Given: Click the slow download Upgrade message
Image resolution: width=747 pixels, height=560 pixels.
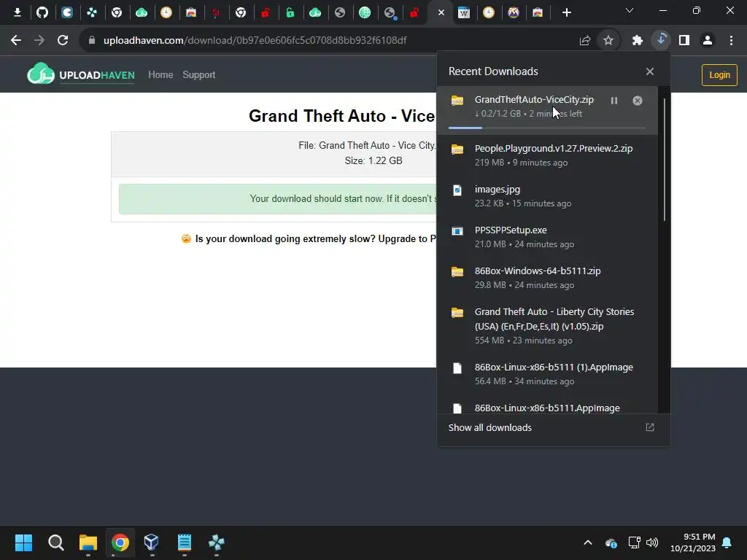Looking at the screenshot, I should (309, 238).
